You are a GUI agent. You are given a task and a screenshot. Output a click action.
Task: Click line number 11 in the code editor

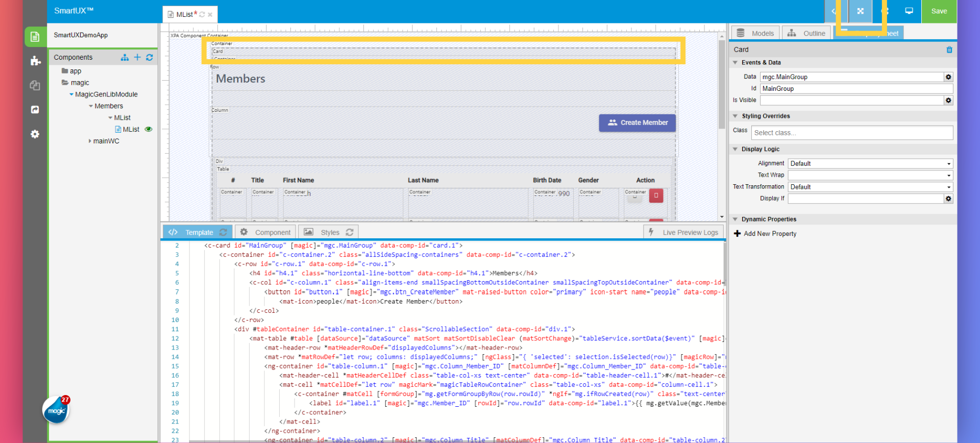(175, 329)
